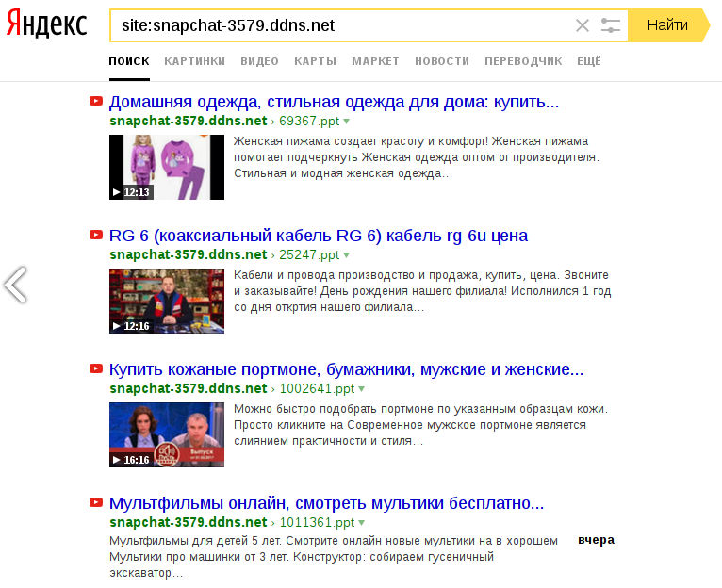722x588 pixels.
Task: Open Мультфильмы онлайн result link
Action: pos(326,503)
